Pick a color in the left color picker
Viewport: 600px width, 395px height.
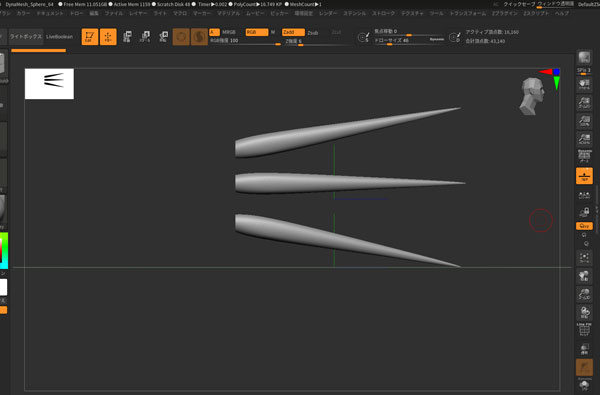[4, 250]
